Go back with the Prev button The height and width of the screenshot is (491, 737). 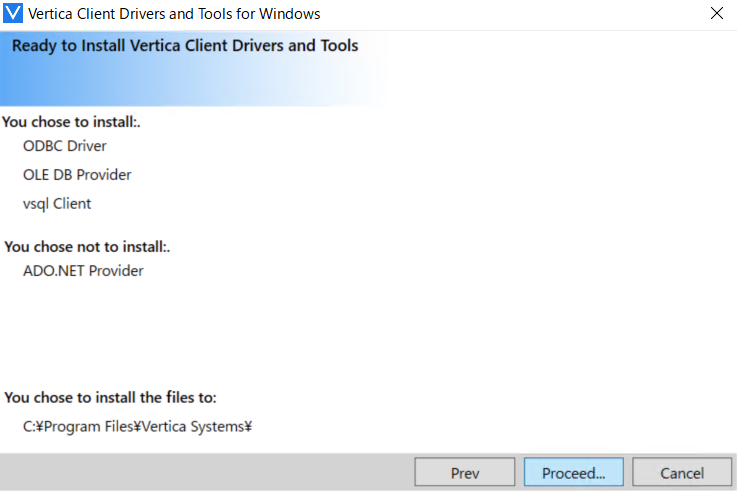pos(465,473)
